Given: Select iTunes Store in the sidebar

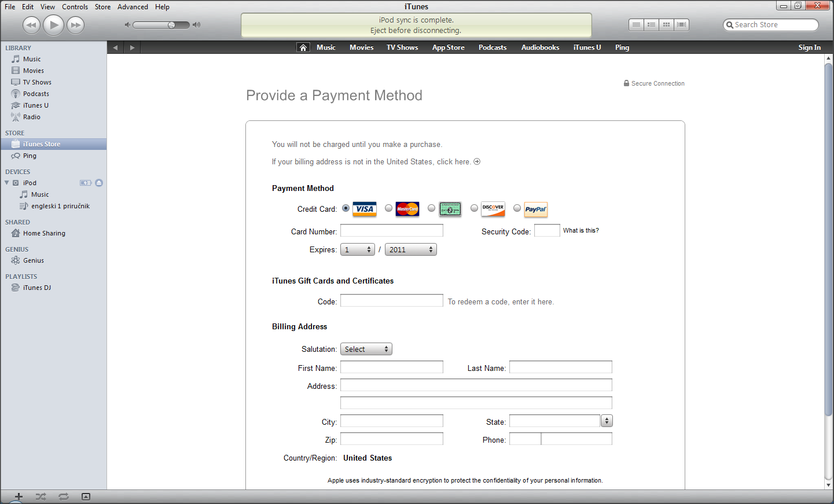Looking at the screenshot, I should tap(53, 144).
